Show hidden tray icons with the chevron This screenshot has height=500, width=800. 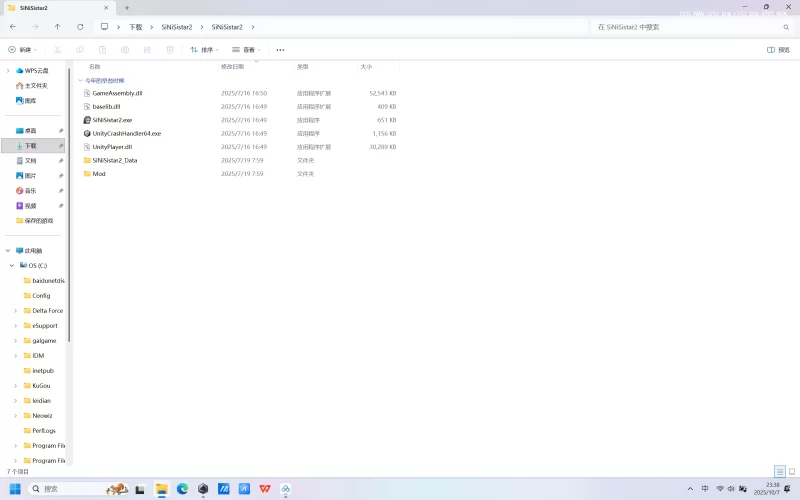[x=690, y=489]
